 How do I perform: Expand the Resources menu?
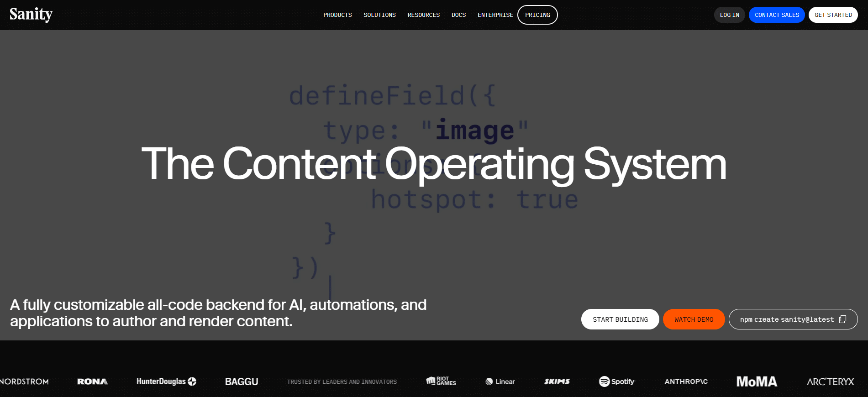[x=423, y=15]
